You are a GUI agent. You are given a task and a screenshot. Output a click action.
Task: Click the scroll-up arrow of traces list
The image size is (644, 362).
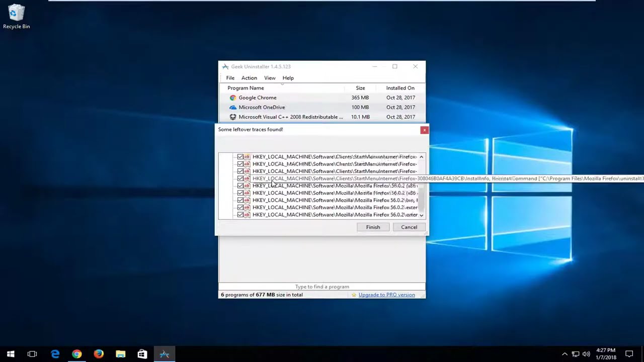[422, 157]
